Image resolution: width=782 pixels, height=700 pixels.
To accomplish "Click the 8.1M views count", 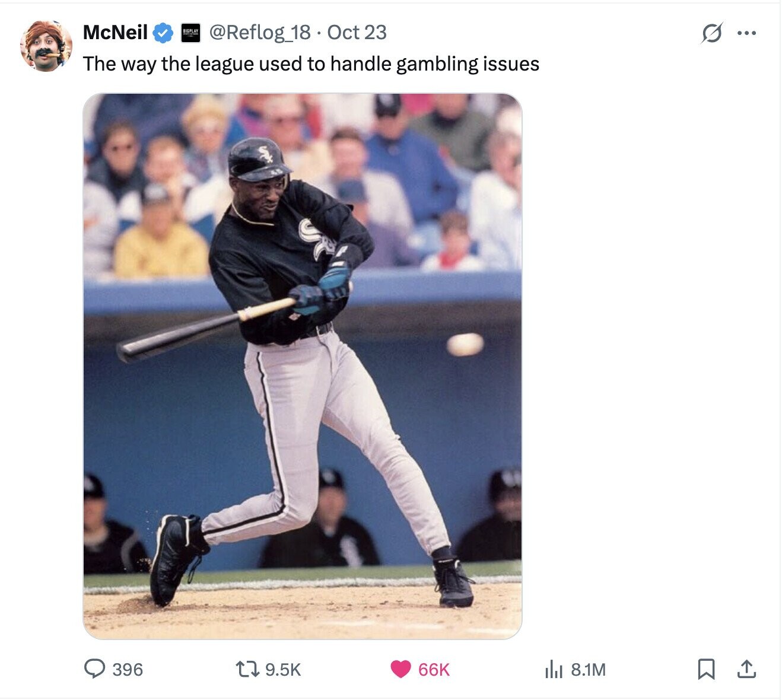I will [x=588, y=670].
